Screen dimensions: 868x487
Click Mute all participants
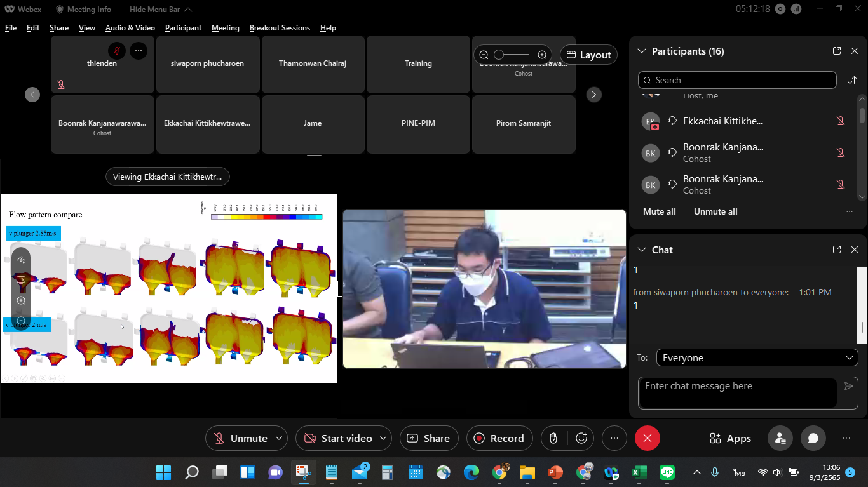pos(660,211)
